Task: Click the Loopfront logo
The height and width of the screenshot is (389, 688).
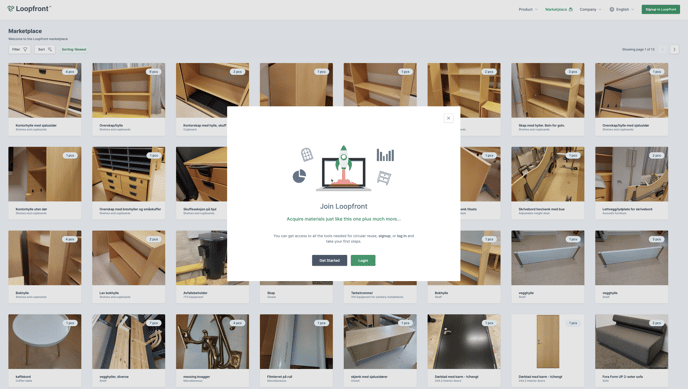Action: 29,9
